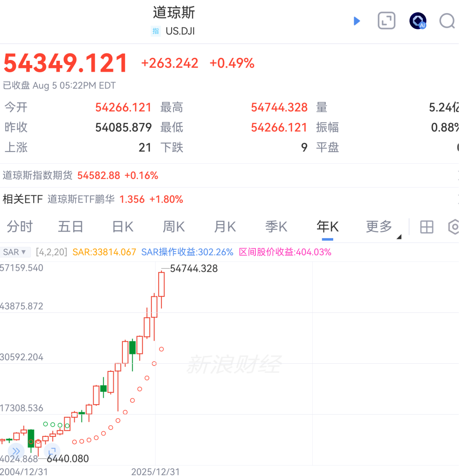The height and width of the screenshot is (476, 459).
Task: Tap chart high label 54744.328
Action: tap(193, 268)
